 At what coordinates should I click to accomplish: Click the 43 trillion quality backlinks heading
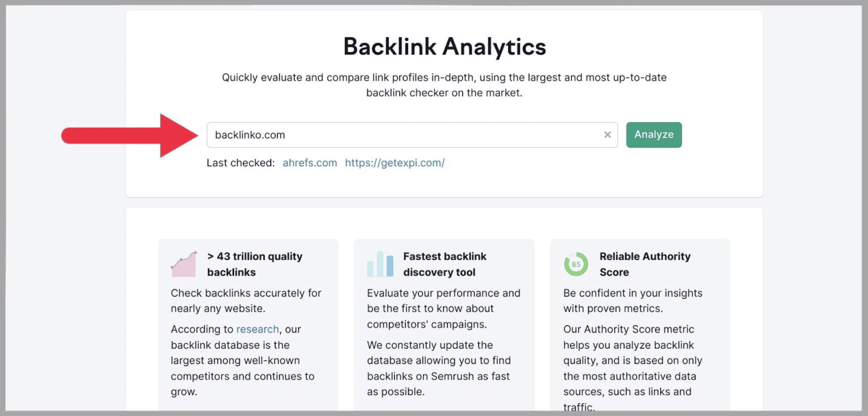pyautogui.click(x=254, y=264)
